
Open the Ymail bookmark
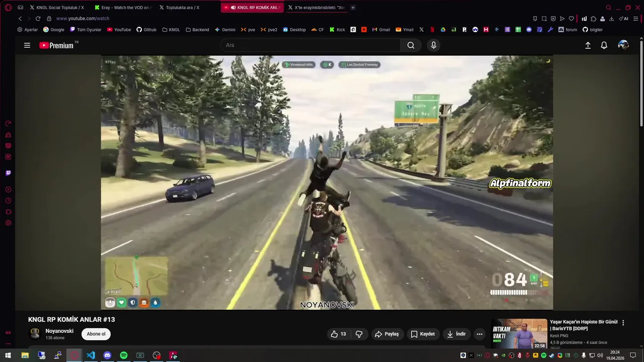(x=405, y=30)
